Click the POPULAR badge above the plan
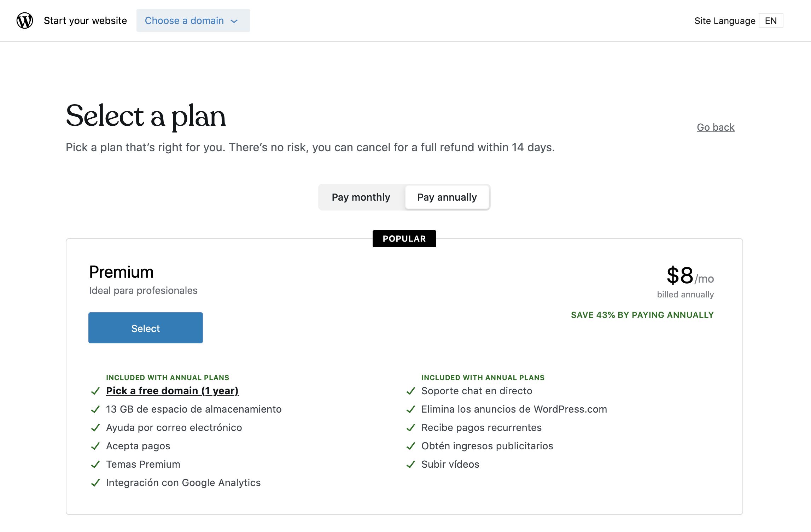 coord(404,238)
